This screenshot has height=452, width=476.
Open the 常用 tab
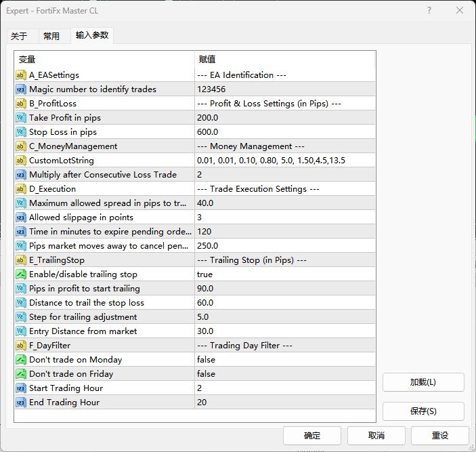tap(51, 36)
